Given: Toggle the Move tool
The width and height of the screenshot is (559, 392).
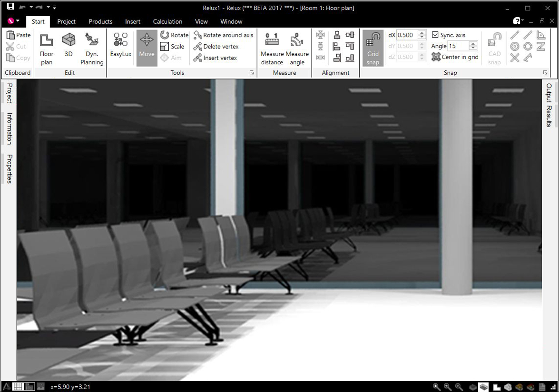Looking at the screenshot, I should click(x=147, y=48).
